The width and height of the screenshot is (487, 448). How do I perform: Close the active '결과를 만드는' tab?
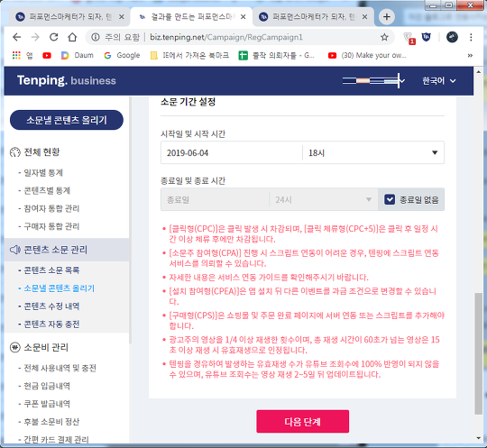point(243,17)
